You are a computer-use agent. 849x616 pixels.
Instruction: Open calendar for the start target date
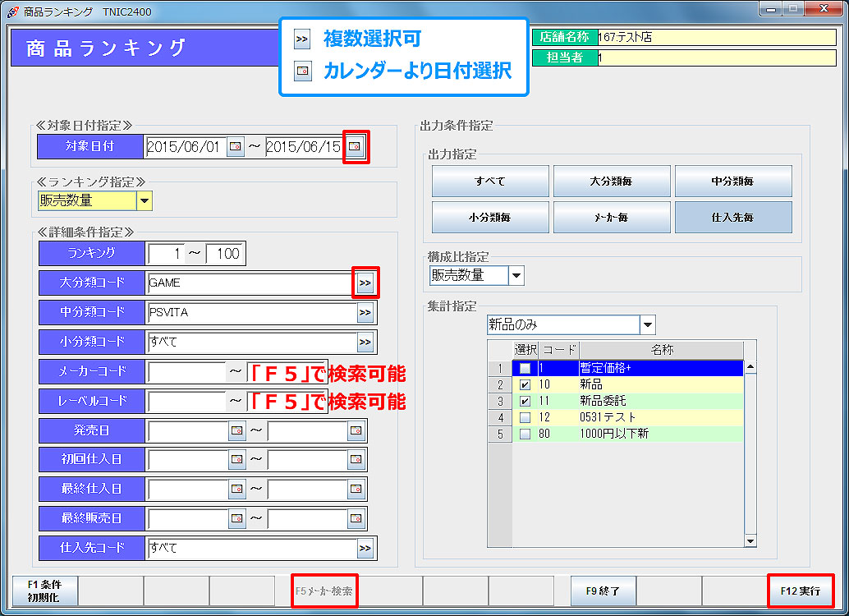pos(236,147)
